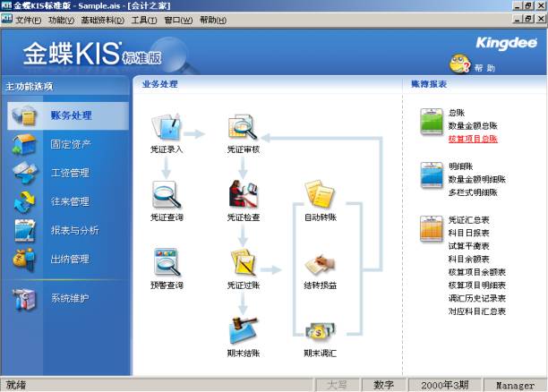This screenshot has width=548, height=392.
Task: Click the 大写 caps lock status indicator
Action: click(337, 385)
